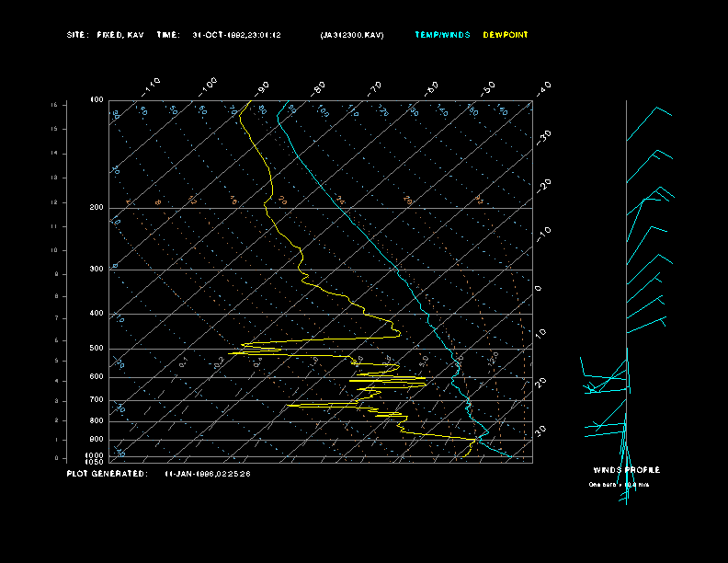This screenshot has width=728, height=563.
Task: Click the 'FIXED, KAV' site name
Action: (120, 35)
